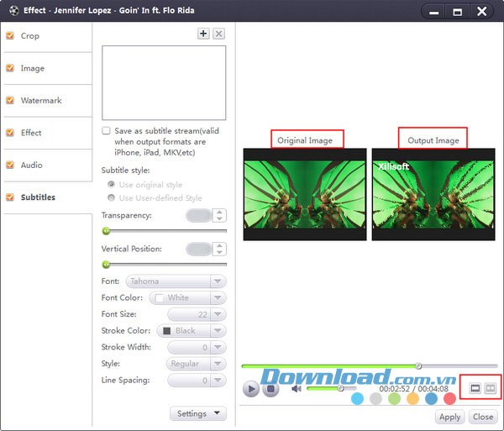Click the subtitle list box
504x431 pixels.
coord(164,83)
